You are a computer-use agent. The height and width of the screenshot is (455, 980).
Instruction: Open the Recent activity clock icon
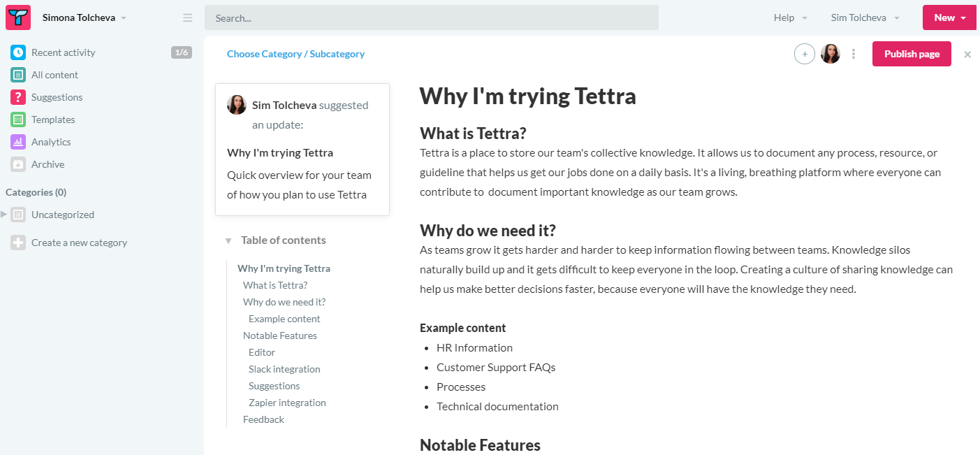click(17, 52)
